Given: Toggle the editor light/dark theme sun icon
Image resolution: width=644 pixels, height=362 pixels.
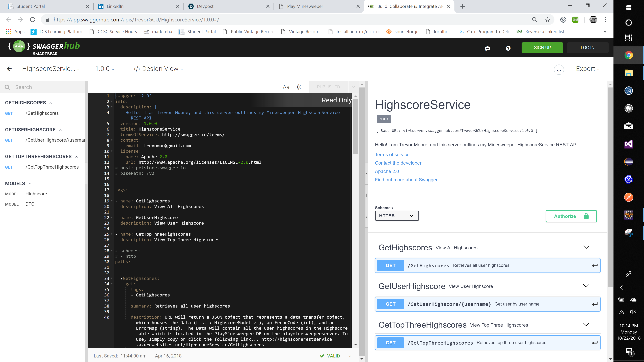Looking at the screenshot, I should (299, 87).
